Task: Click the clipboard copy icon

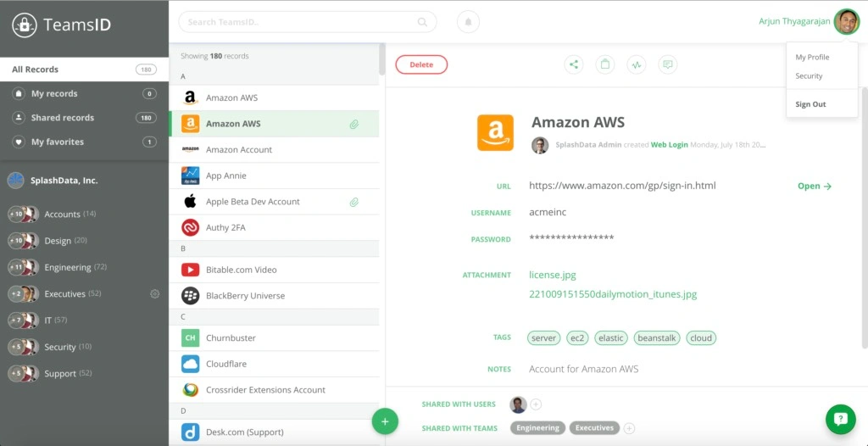Action: (605, 64)
